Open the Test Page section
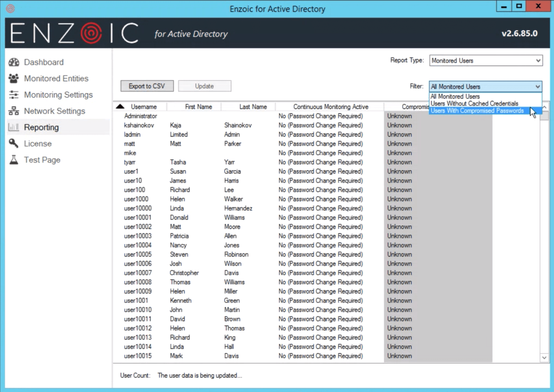The image size is (554, 392). click(42, 160)
